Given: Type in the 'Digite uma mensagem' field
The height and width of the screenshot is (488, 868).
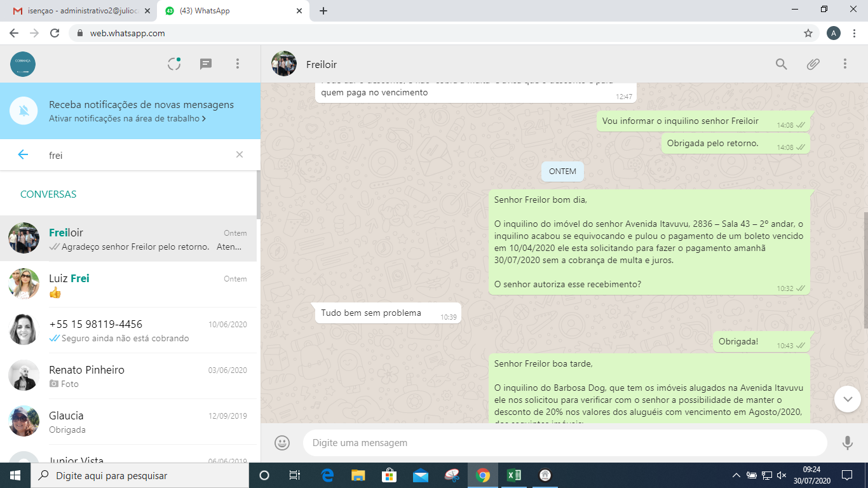Looking at the screenshot, I should pyautogui.click(x=564, y=443).
